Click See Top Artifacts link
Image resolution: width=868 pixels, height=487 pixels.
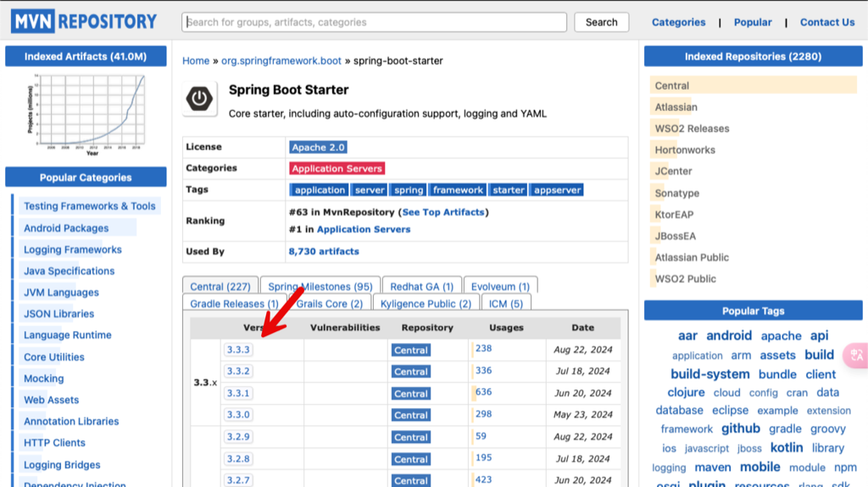[442, 212]
